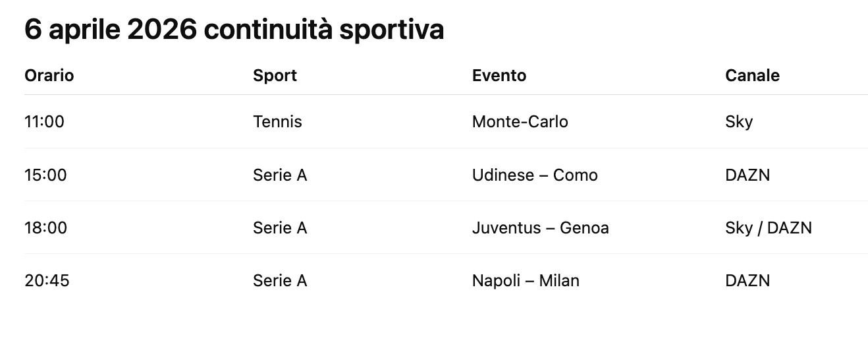Click Serie A in the 15:00 row

click(280, 175)
